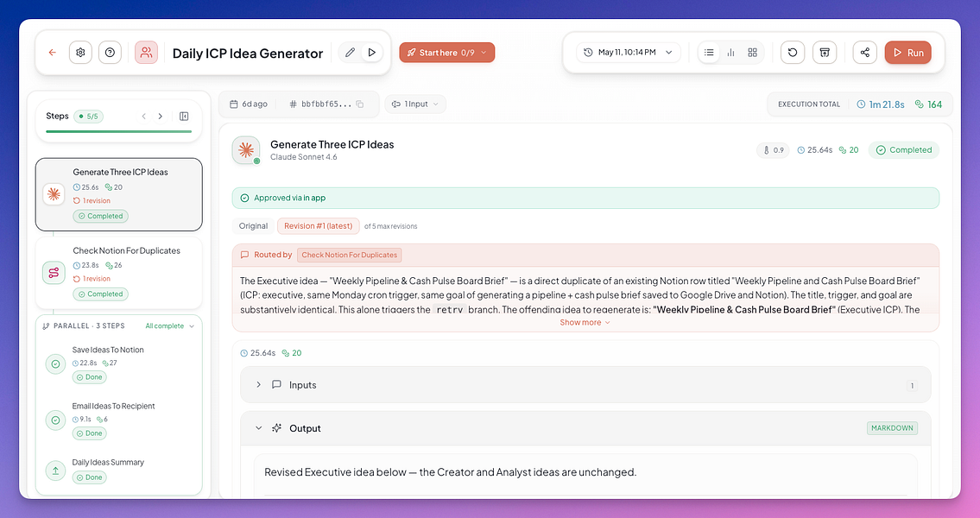The image size is (980, 518).
Task: Click the back arrow icon
Action: tap(53, 53)
